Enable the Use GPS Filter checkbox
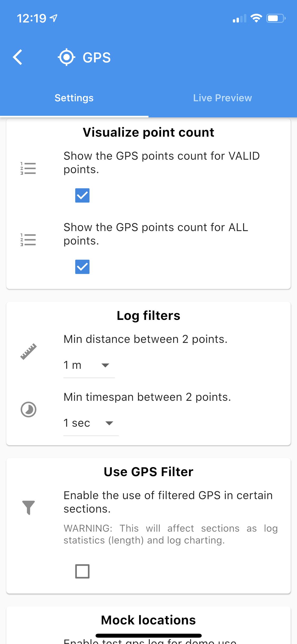 (x=82, y=571)
